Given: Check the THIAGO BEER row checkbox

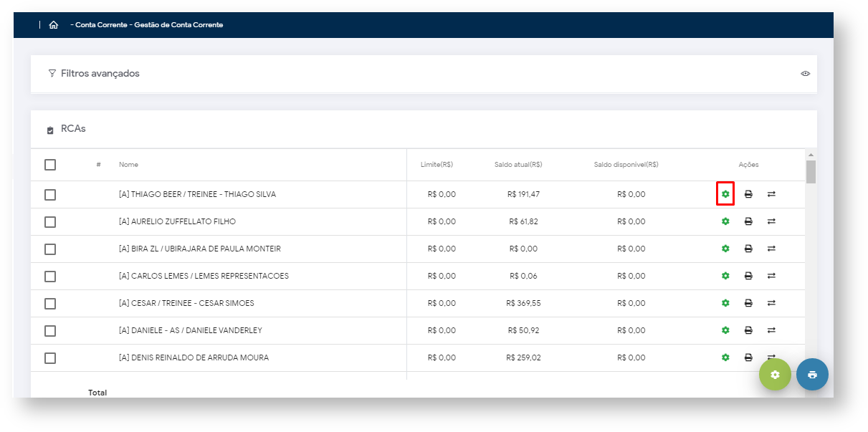Looking at the screenshot, I should tap(50, 195).
